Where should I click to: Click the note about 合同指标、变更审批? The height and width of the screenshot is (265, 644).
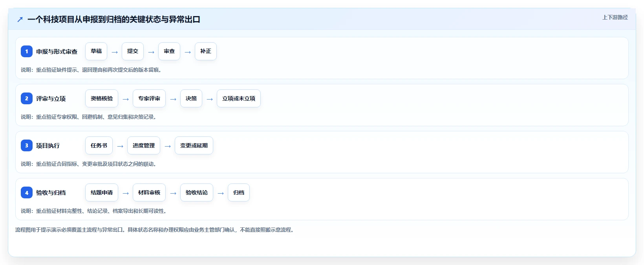point(89,164)
